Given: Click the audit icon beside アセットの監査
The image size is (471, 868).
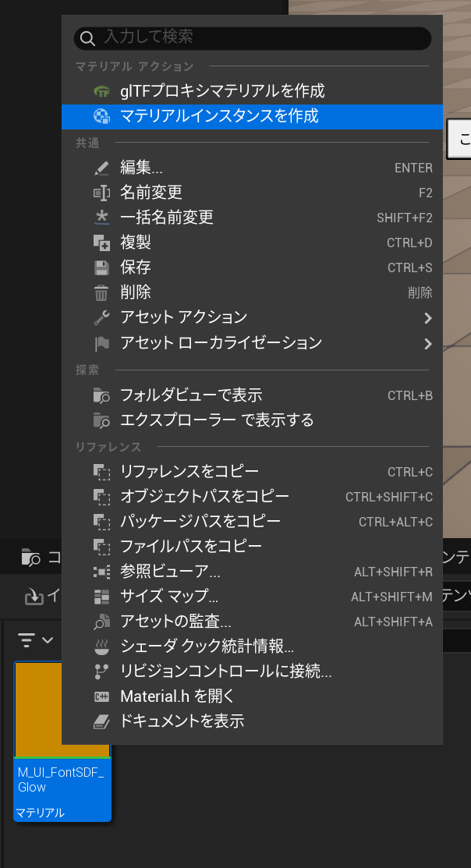Looking at the screenshot, I should pos(101,622).
